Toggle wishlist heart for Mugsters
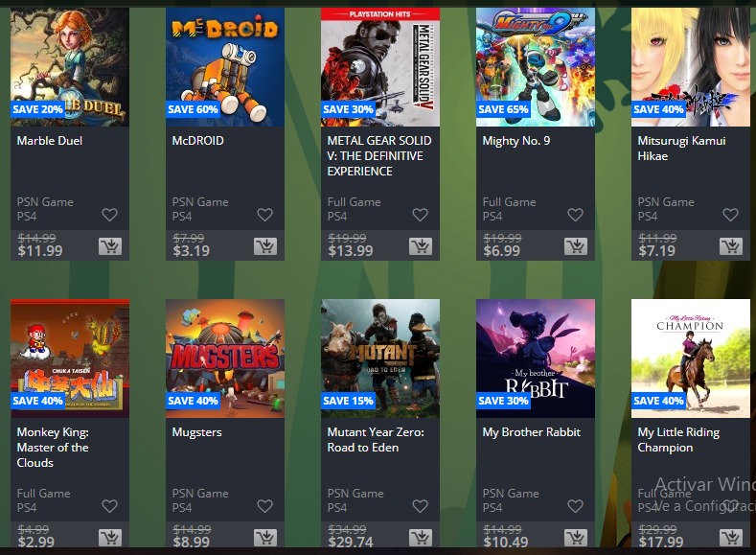The height and width of the screenshot is (555, 756). point(265,506)
